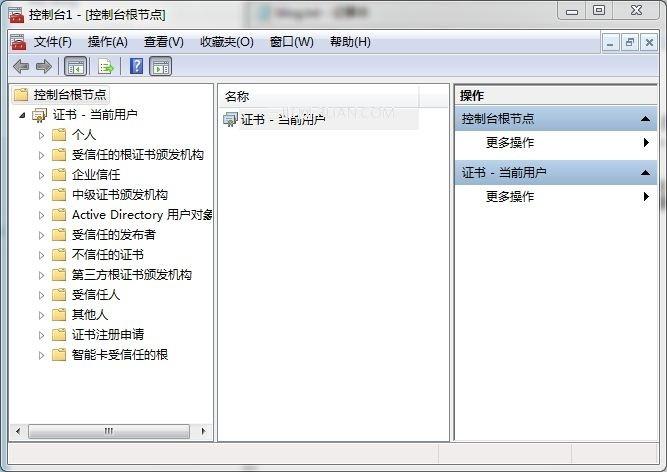Expand the 受信任的根证书颁发机构 folder
667x472 pixels.
pyautogui.click(x=41, y=155)
